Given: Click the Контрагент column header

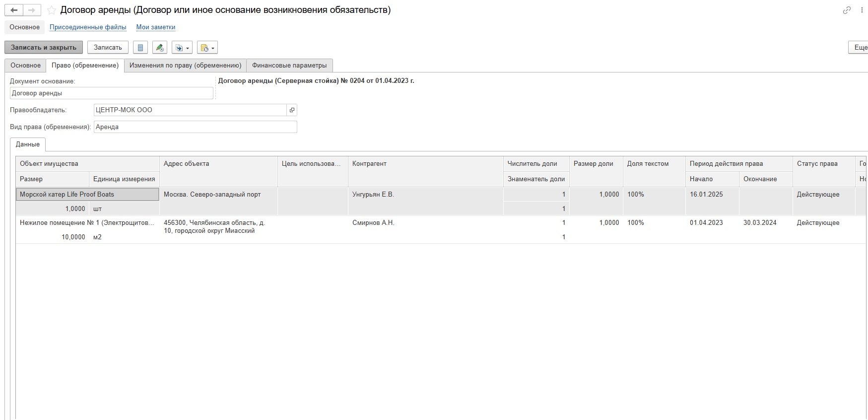Looking at the screenshot, I should [x=425, y=171].
